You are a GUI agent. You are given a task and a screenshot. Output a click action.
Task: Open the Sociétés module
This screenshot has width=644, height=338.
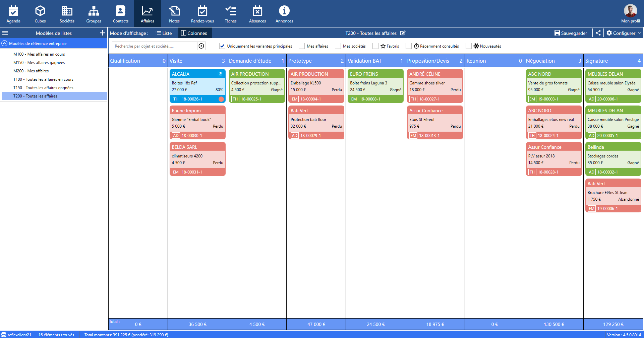click(x=67, y=14)
